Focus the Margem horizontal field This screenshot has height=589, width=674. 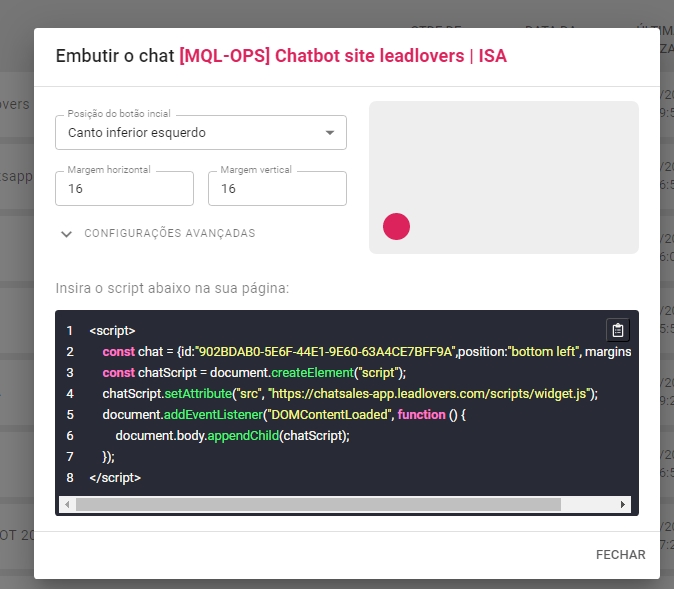click(124, 188)
